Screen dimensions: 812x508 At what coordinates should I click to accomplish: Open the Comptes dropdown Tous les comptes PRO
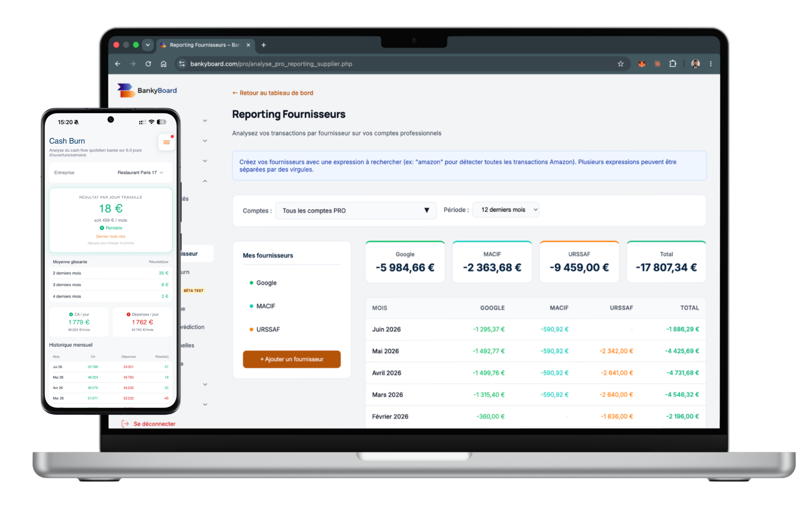coord(356,211)
